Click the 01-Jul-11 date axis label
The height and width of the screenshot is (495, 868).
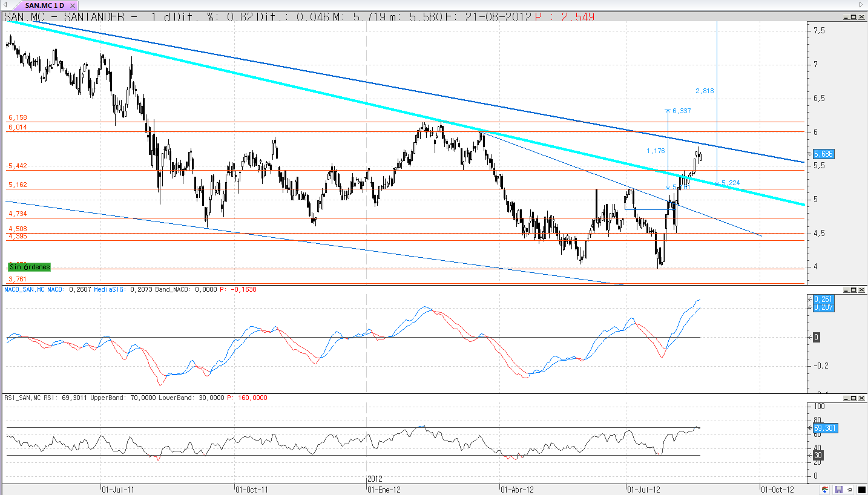click(117, 489)
